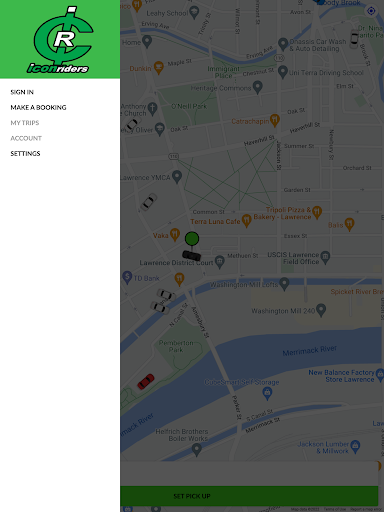
Task: Tap the USCIS Lawrence Field Office pin
Action: pos(325,258)
